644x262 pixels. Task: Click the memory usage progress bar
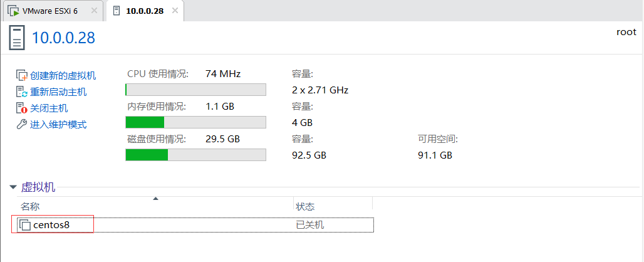(195, 122)
